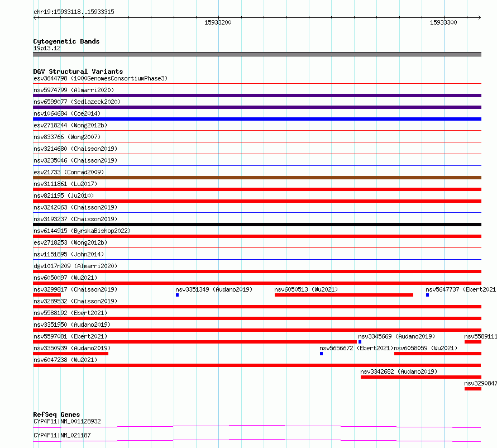Open variant nsv1064684 (Coe2014) label
The width and height of the screenshot is (497, 448).
coord(67,113)
